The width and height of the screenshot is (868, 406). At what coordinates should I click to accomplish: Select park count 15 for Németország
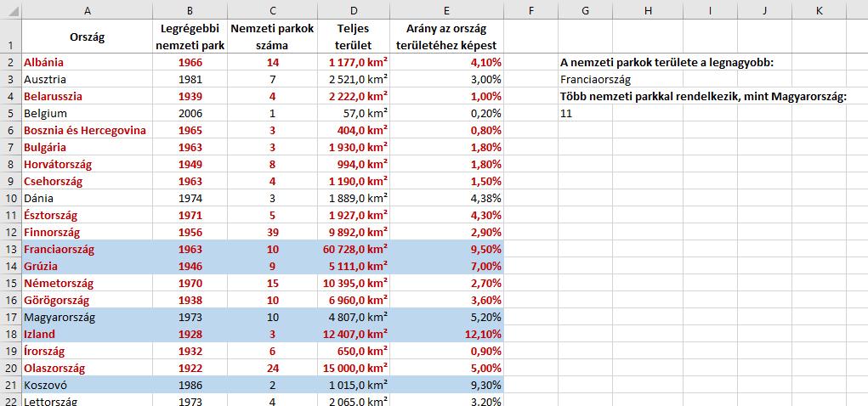pos(272,283)
